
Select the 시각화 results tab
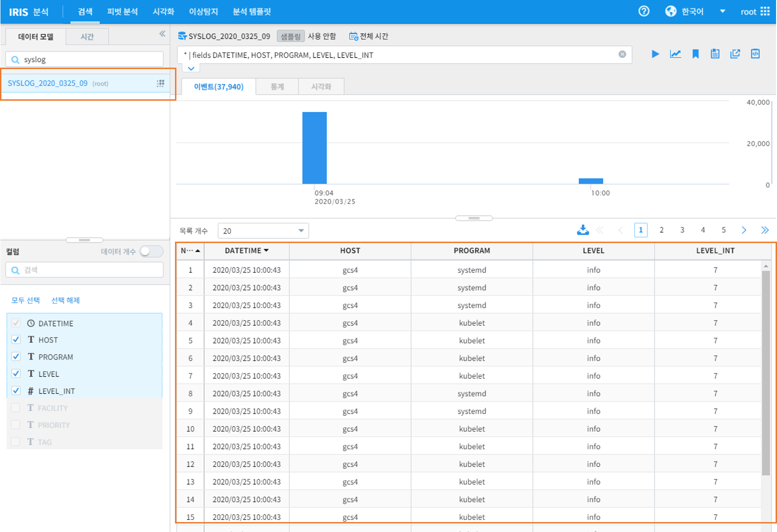(x=321, y=87)
